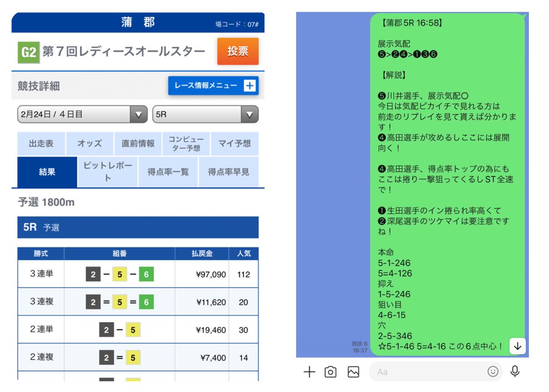Open the camera icon in chat bar
Viewport: 549px width, 392px height.
click(x=330, y=372)
